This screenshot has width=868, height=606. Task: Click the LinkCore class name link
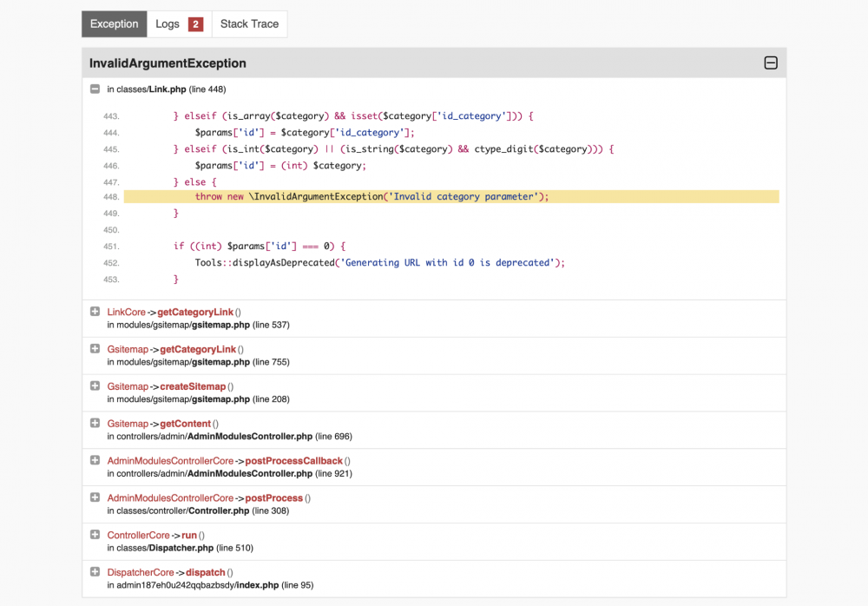click(127, 312)
